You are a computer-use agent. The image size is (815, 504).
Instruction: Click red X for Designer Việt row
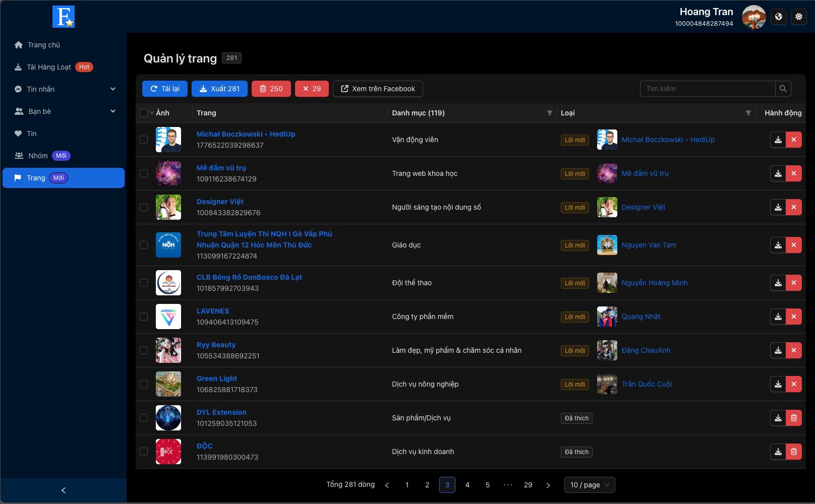click(x=794, y=207)
